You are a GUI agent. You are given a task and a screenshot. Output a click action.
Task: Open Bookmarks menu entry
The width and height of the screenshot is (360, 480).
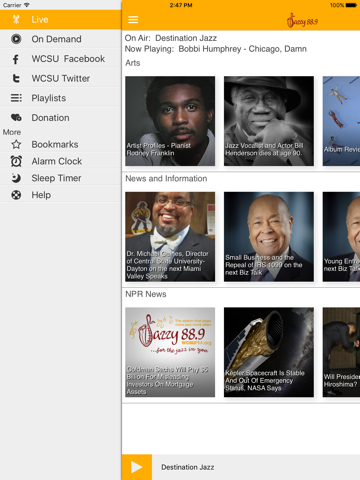[61, 144]
